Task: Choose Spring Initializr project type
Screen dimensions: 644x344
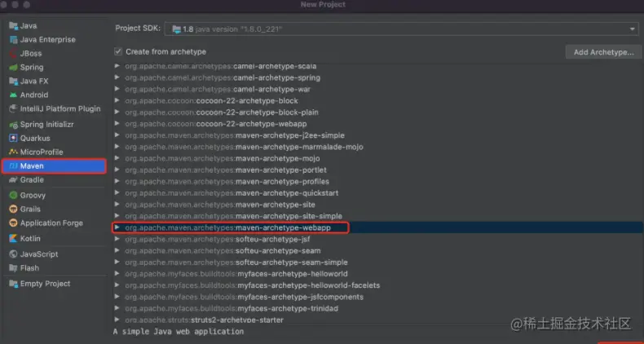Action: point(54,125)
